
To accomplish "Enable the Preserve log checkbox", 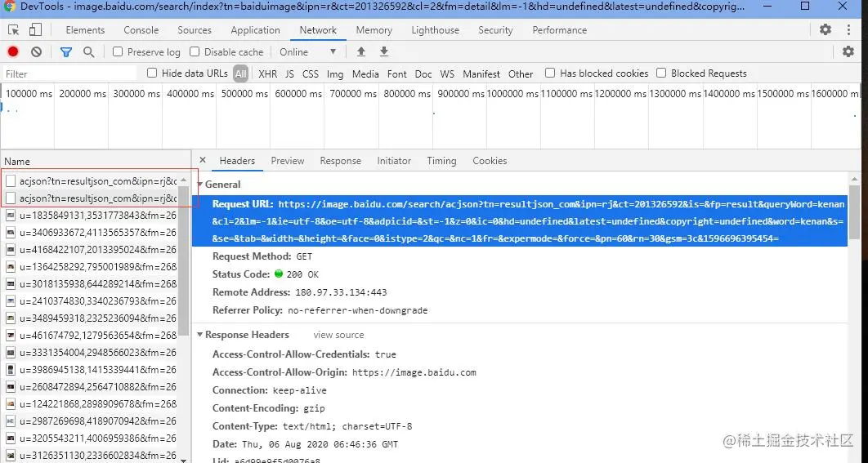I will point(118,51).
